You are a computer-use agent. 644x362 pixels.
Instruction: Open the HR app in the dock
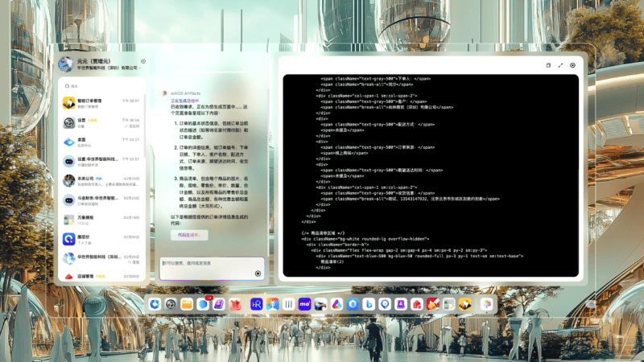tap(256, 303)
